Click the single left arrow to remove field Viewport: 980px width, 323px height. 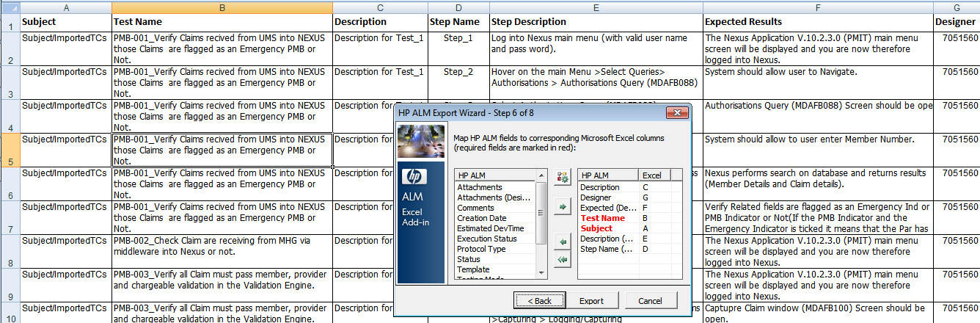[562, 242]
